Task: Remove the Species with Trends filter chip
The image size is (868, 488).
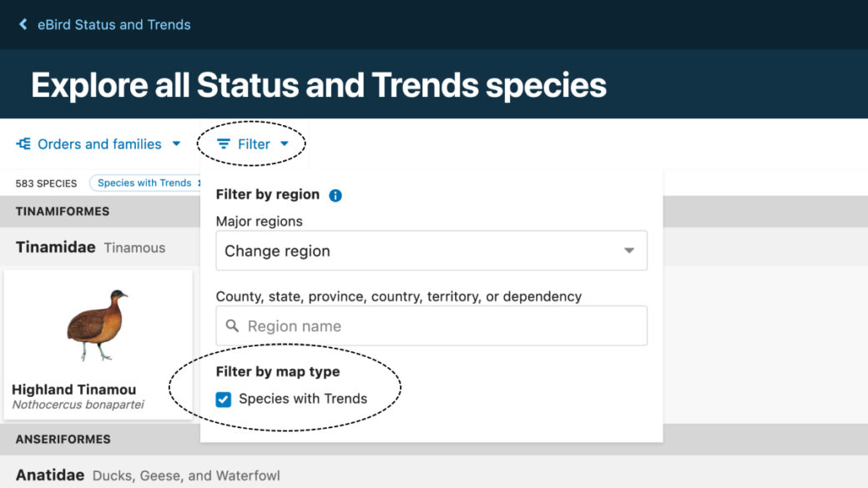Action: tap(199, 183)
